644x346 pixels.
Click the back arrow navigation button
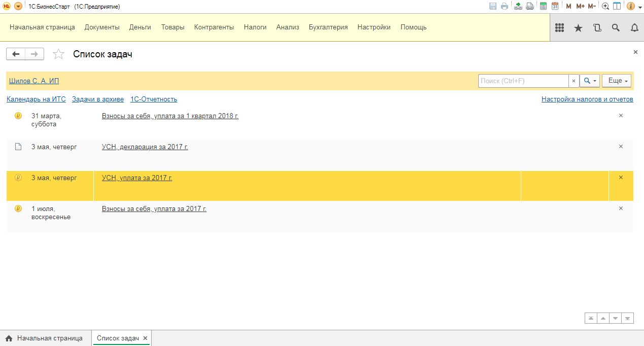[x=16, y=54]
